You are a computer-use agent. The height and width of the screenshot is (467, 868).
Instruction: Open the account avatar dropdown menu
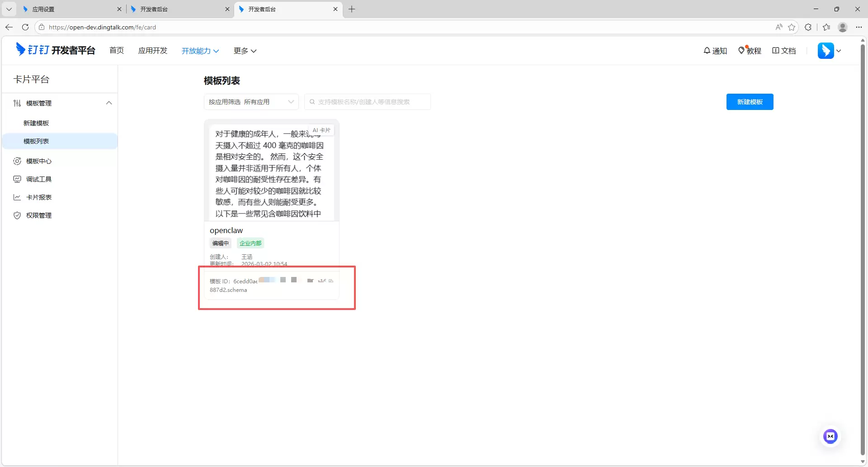[829, 51]
